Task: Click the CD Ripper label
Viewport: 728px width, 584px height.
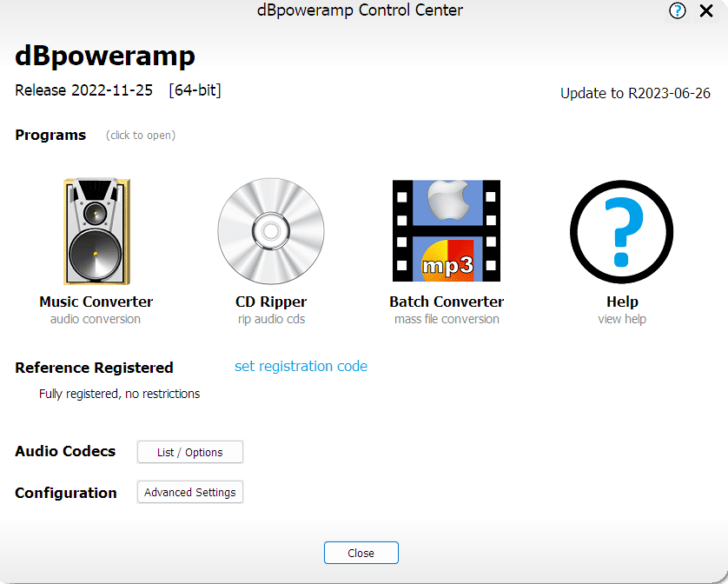Action: click(x=270, y=302)
